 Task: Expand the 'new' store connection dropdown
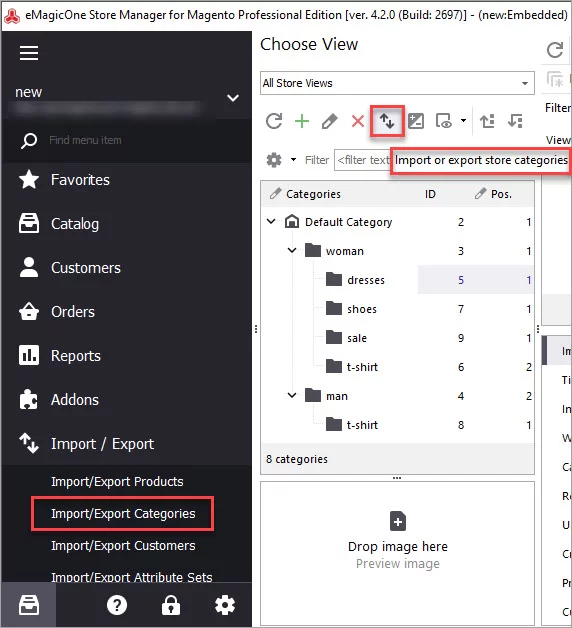pyautogui.click(x=233, y=98)
